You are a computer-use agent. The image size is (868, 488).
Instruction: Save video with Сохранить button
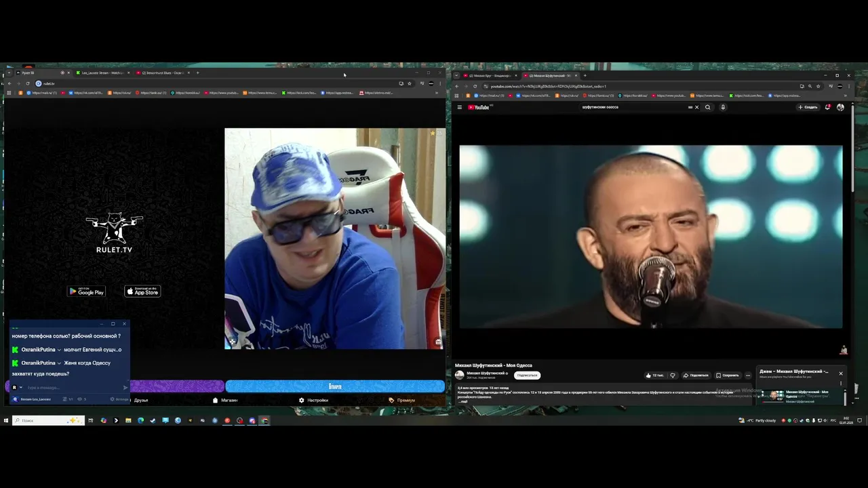(728, 375)
